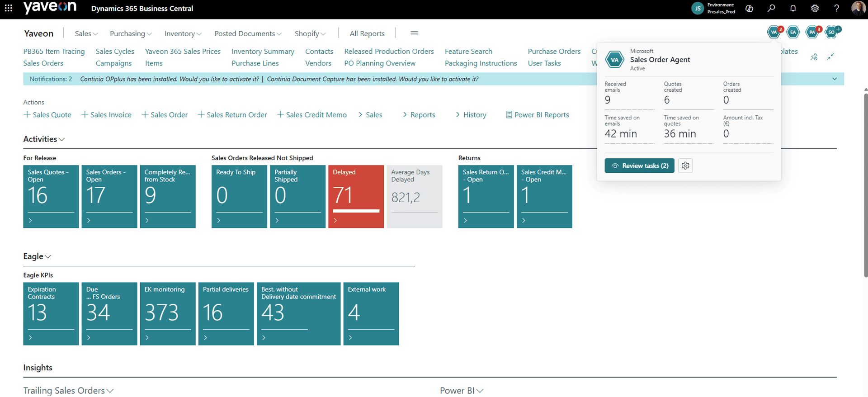Expand the Sales menu dropdown
868x397 pixels.
[86, 33]
